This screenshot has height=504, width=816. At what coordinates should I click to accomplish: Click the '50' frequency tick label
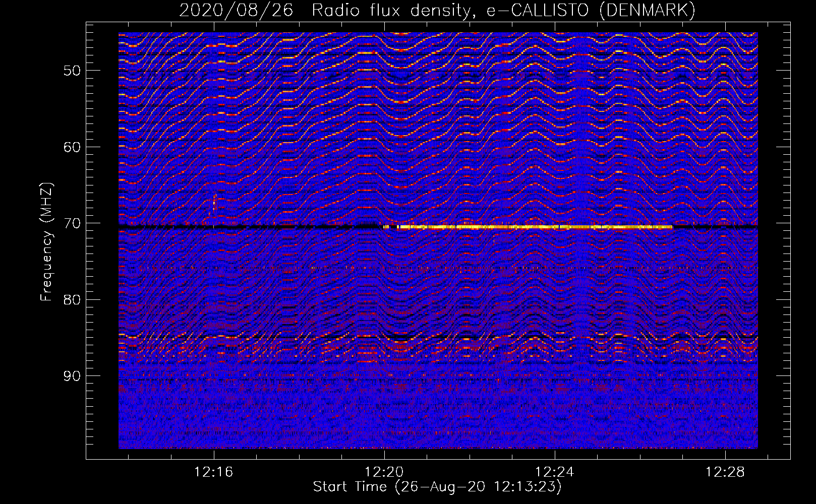(x=72, y=71)
